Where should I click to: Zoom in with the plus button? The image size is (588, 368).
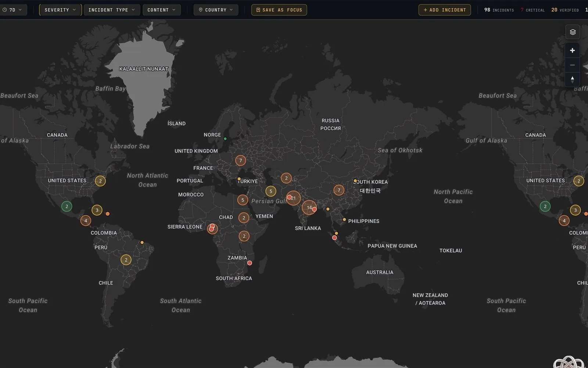572,50
